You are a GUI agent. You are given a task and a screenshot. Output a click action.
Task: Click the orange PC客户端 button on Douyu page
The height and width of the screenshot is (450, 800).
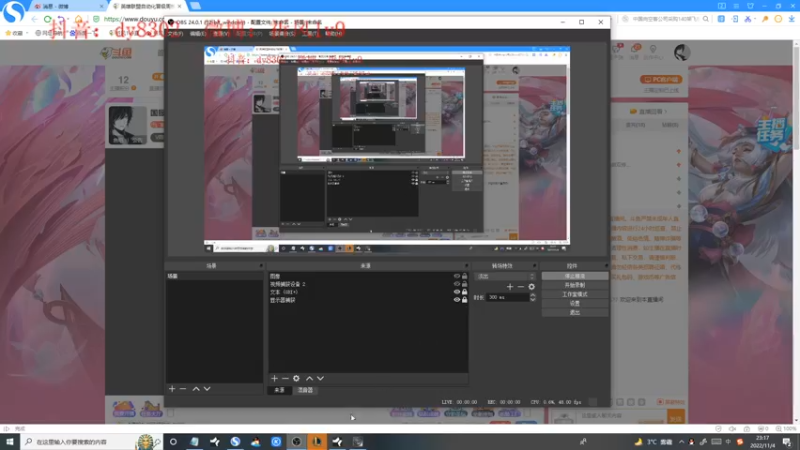pyautogui.click(x=661, y=80)
